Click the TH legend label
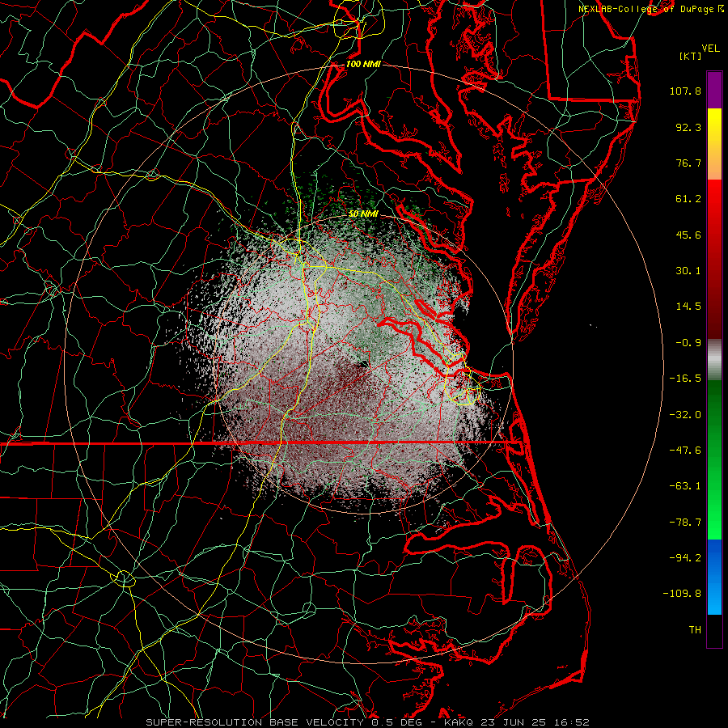 click(695, 630)
